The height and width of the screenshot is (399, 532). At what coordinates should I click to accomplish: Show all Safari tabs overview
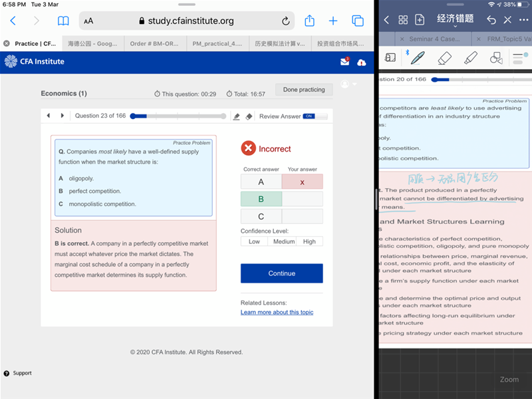(x=358, y=21)
